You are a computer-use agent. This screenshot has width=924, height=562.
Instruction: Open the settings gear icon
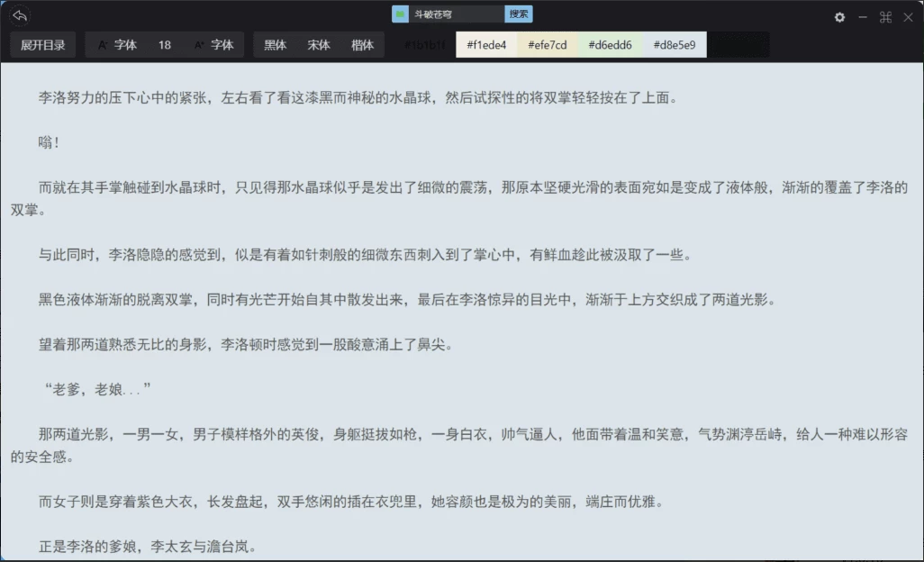click(x=839, y=17)
